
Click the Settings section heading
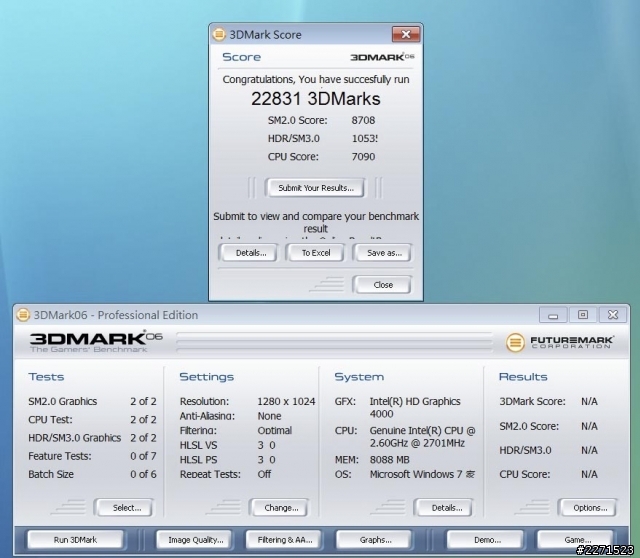207,376
